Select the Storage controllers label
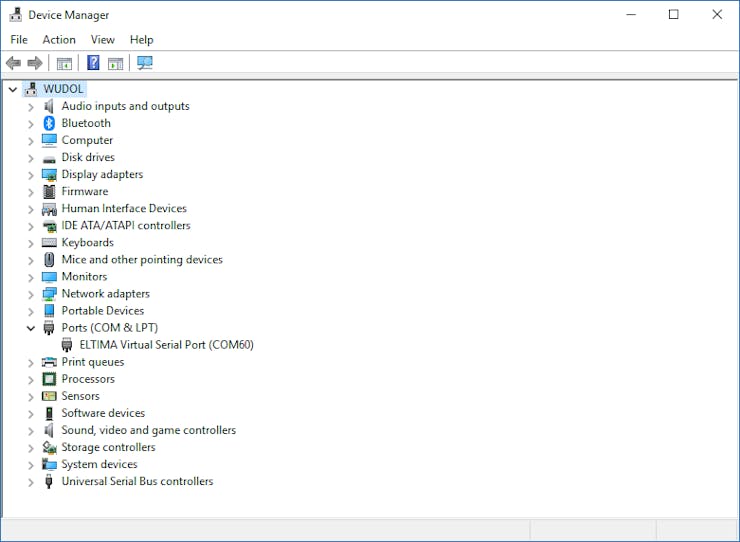 pyautogui.click(x=108, y=447)
